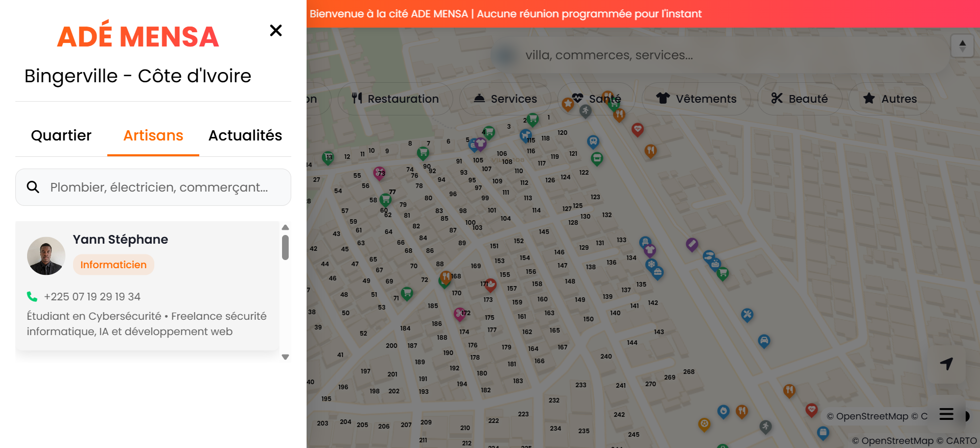980x448 pixels.
Task: Click the blue footprint map marker
Action: coord(709,256)
